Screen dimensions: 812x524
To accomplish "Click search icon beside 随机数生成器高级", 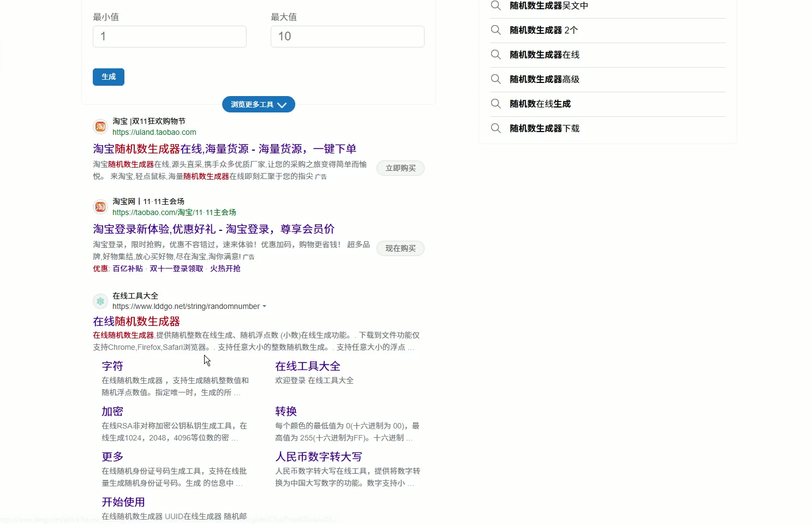I will coord(495,79).
